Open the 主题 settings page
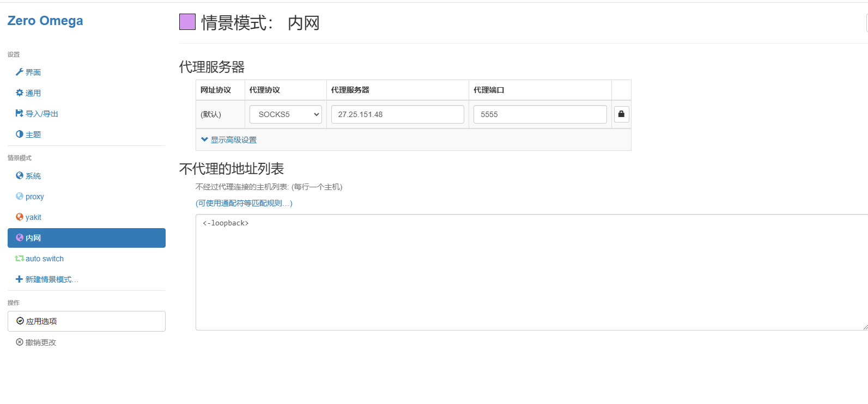Screen dimensions: 868x404 pos(86,134)
